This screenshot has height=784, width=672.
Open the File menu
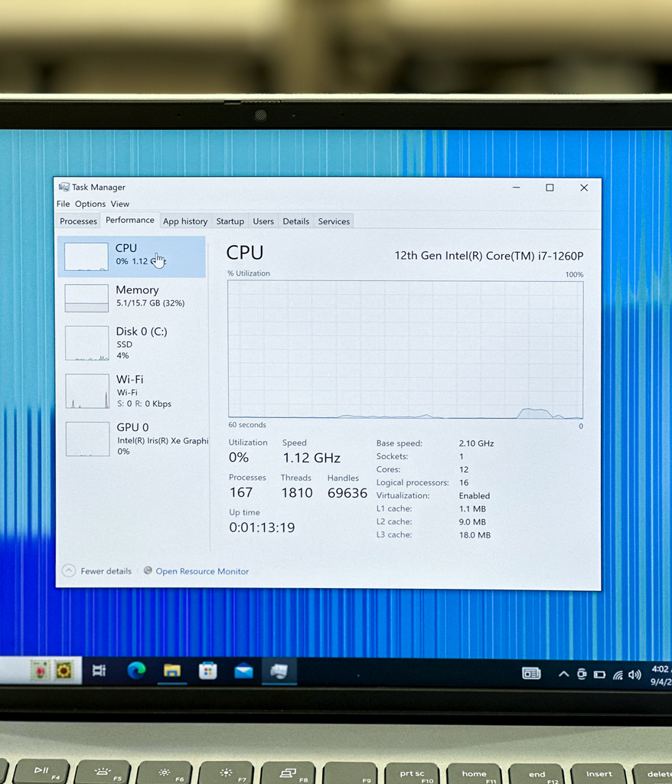[63, 204]
